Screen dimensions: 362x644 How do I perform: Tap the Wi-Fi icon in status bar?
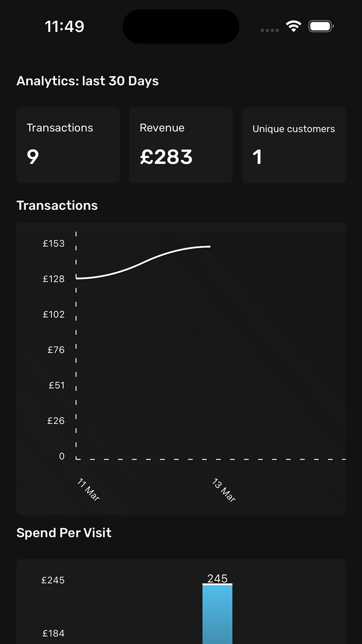click(x=293, y=26)
